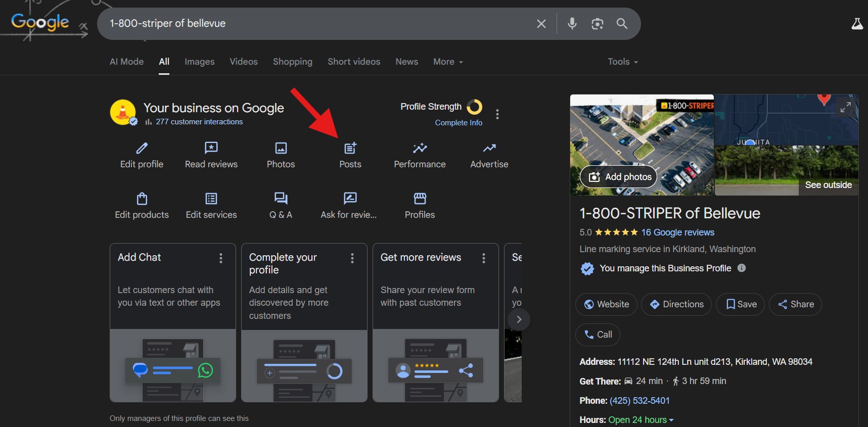
Task: Click Complete Info link
Action: pyautogui.click(x=459, y=123)
